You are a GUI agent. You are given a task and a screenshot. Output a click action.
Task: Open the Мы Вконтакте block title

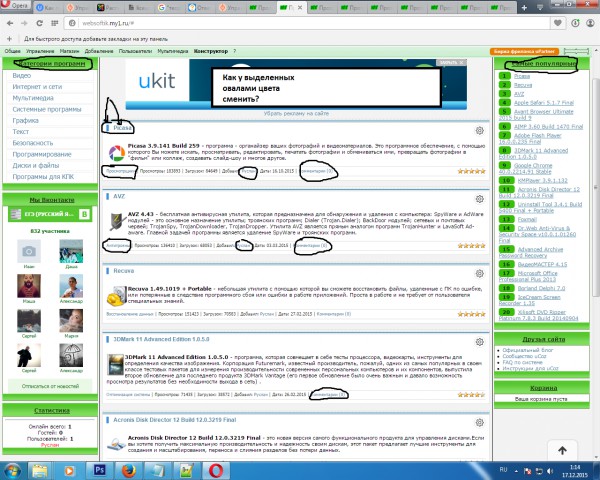52,200
